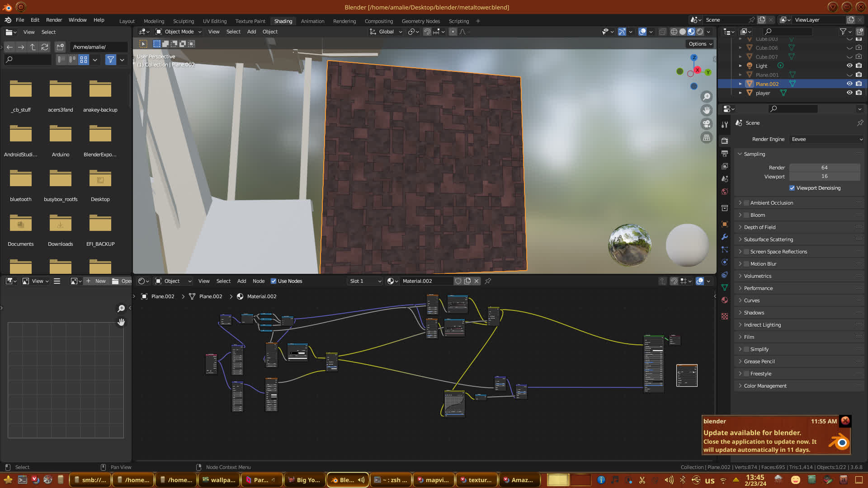Open Modifier properties wrench icon
This screenshot has width=868, height=488.
[x=725, y=237]
